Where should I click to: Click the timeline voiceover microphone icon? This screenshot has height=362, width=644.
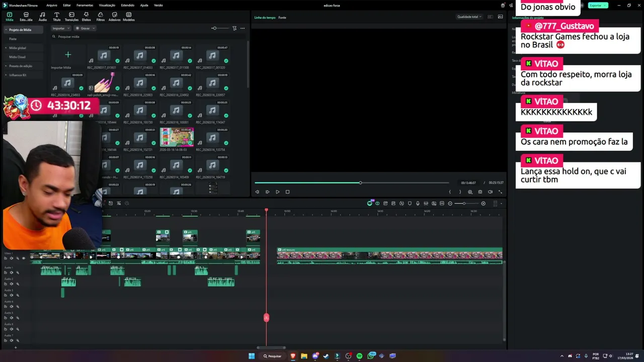click(418, 203)
